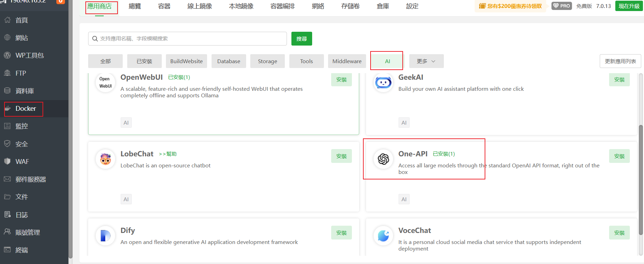The image size is (644, 264).
Task: Click the LobeChat app logo
Action: pyautogui.click(x=105, y=159)
